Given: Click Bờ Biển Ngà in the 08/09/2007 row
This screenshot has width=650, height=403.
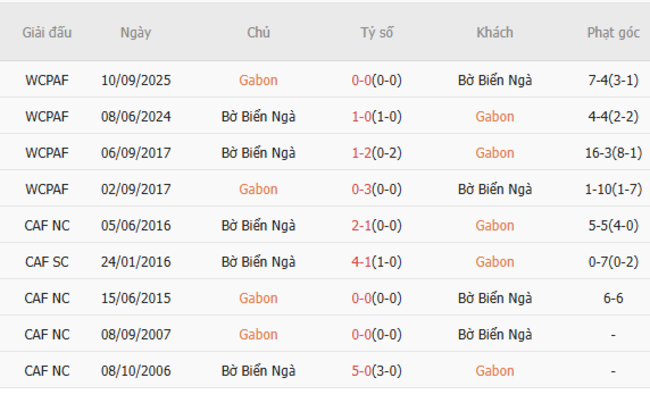Looking at the screenshot, I should click(x=495, y=334).
